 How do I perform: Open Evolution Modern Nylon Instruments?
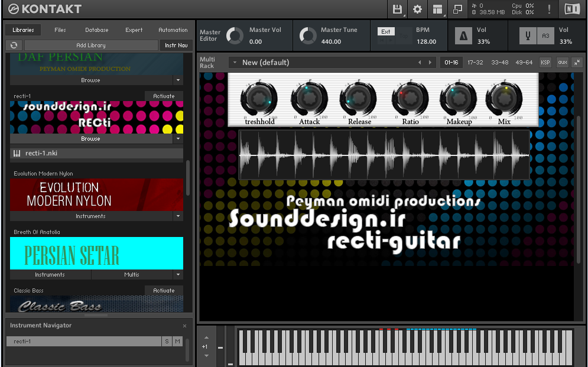coord(91,216)
